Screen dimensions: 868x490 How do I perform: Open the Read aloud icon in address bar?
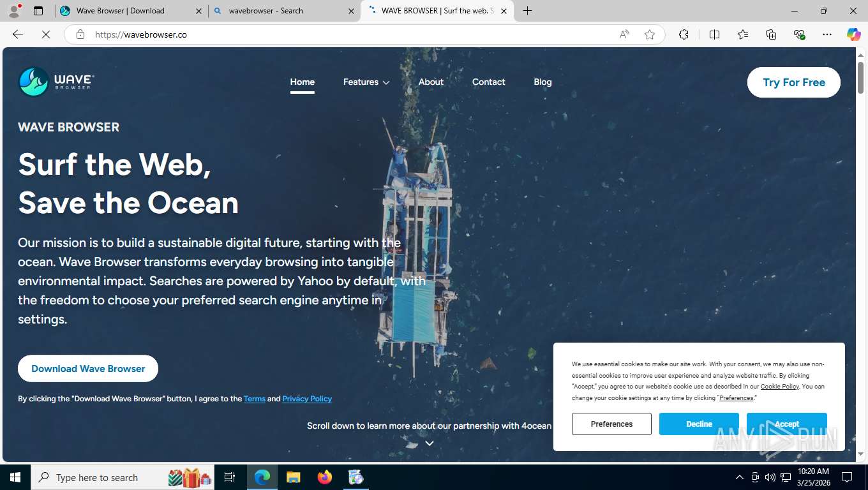point(624,34)
